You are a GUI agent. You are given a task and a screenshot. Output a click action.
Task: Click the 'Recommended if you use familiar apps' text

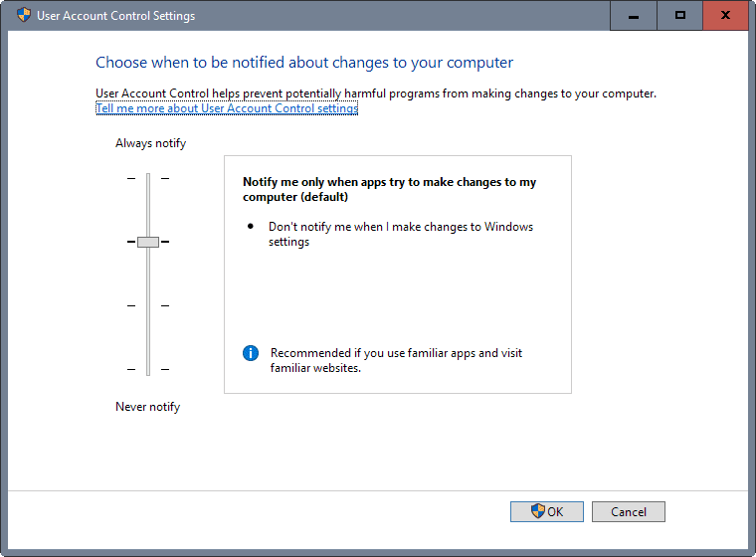tap(396, 360)
